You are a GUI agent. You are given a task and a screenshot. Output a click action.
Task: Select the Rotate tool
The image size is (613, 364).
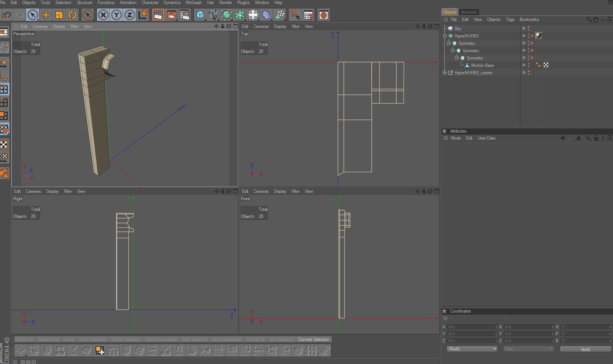pos(72,15)
